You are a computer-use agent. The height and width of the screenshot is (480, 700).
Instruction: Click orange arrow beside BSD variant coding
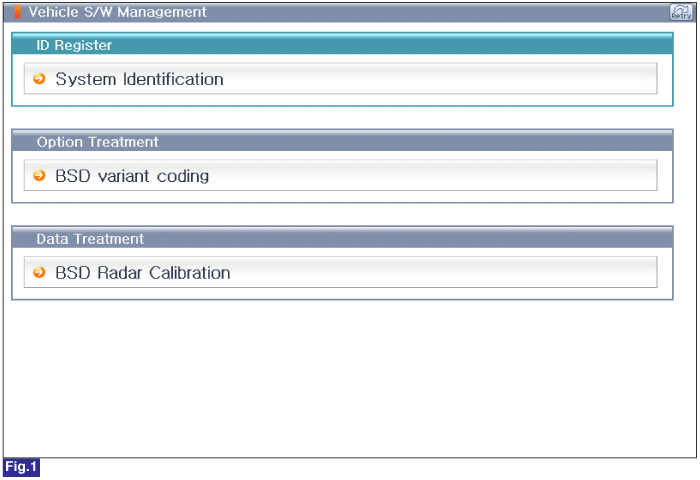pos(39,175)
